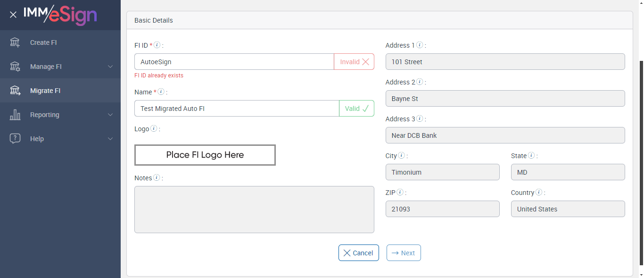Viewport: 644px width, 278px height.
Task: Close the sidebar with the X icon
Action: coord(13,15)
